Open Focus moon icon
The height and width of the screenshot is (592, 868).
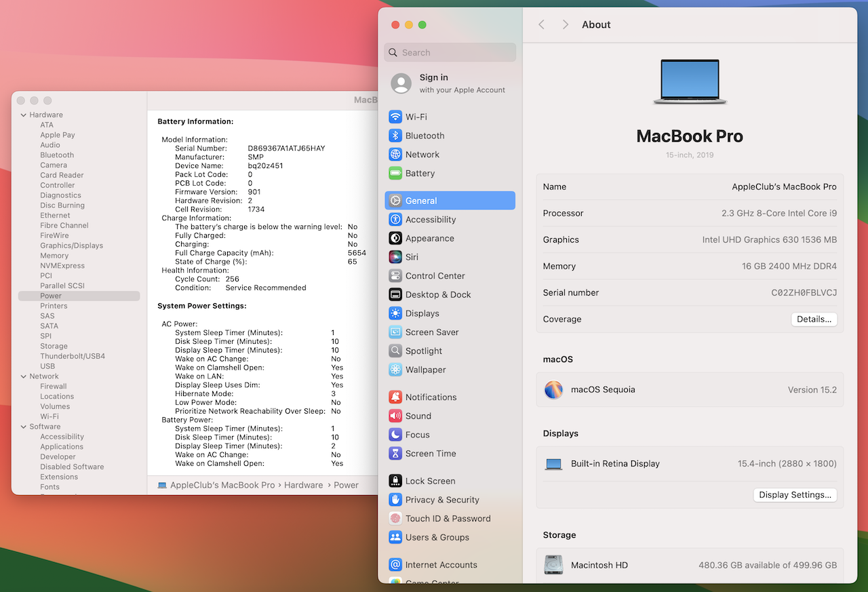tap(395, 435)
